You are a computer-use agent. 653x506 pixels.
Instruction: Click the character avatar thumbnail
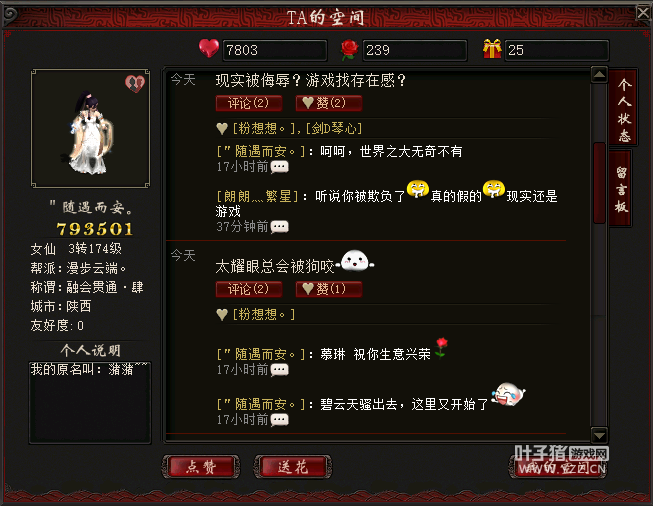[x=90, y=129]
